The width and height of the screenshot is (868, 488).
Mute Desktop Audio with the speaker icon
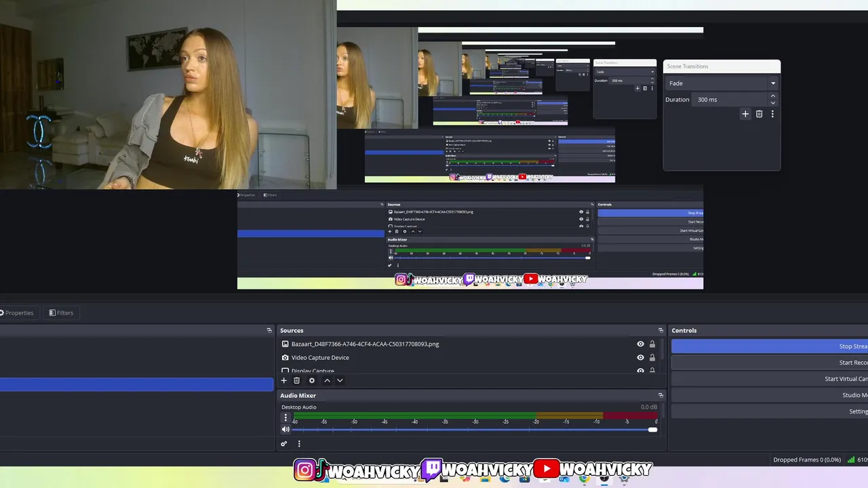point(285,429)
